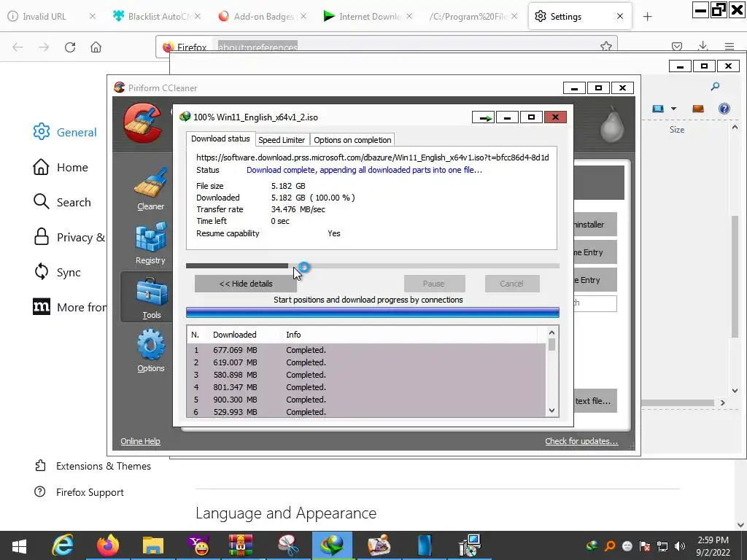Click Check for updates link in CCleaner
Image resolution: width=747 pixels, height=560 pixels.
click(581, 441)
